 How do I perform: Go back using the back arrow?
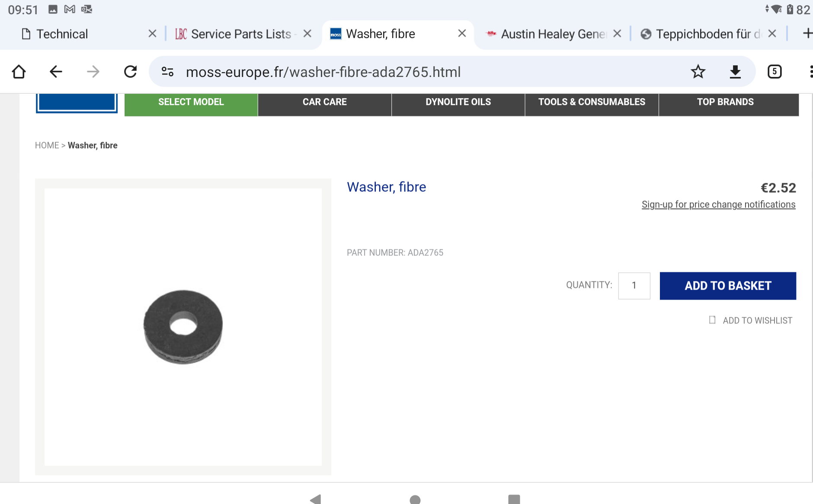[x=56, y=72]
